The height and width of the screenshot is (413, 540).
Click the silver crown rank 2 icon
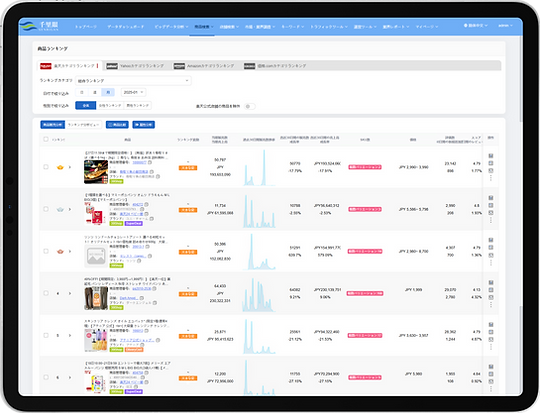click(x=60, y=209)
